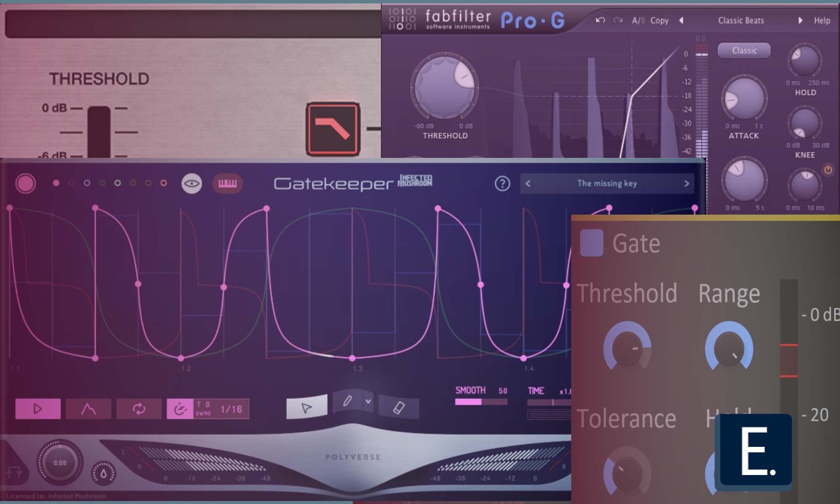Viewport: 840px width, 504px height.
Task: Toggle the loop mode button in Gatekeeper
Action: tap(139, 409)
